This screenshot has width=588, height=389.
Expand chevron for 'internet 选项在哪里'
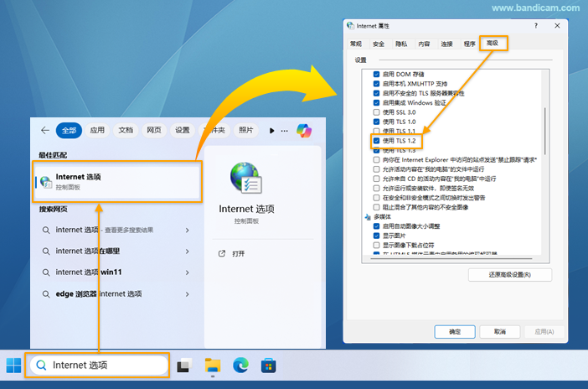[187, 252]
